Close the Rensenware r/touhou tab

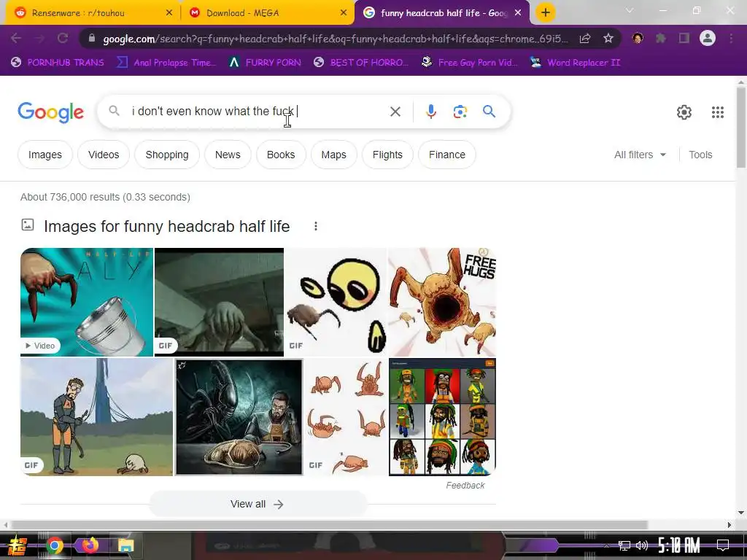pyautogui.click(x=169, y=13)
